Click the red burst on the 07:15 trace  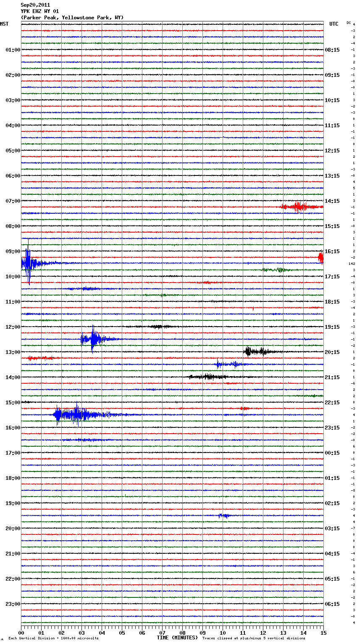301,207
